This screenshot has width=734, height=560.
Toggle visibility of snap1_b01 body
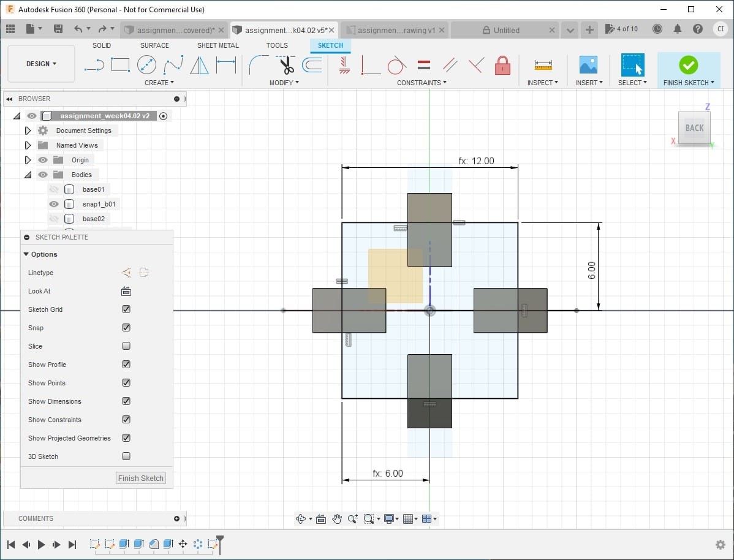click(54, 204)
